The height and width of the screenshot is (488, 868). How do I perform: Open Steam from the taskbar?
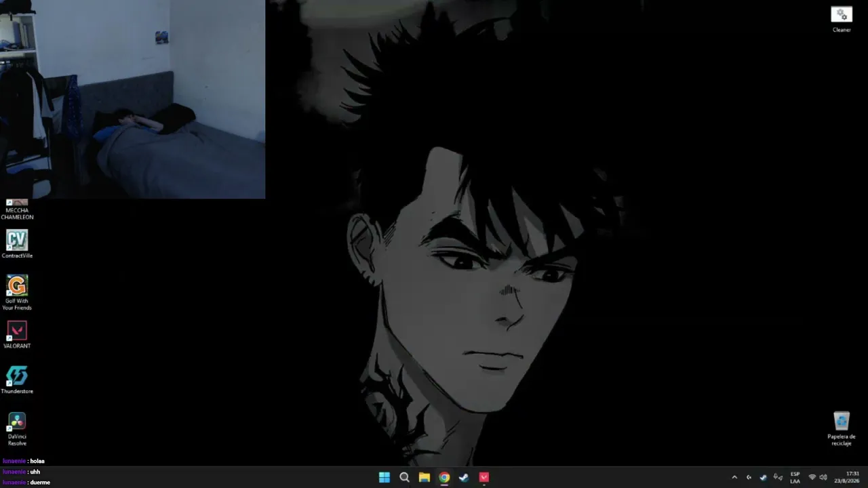point(464,477)
